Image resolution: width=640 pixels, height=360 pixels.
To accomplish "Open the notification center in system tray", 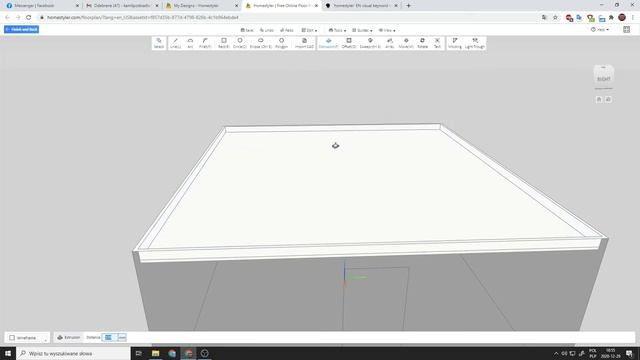I will coord(629,353).
